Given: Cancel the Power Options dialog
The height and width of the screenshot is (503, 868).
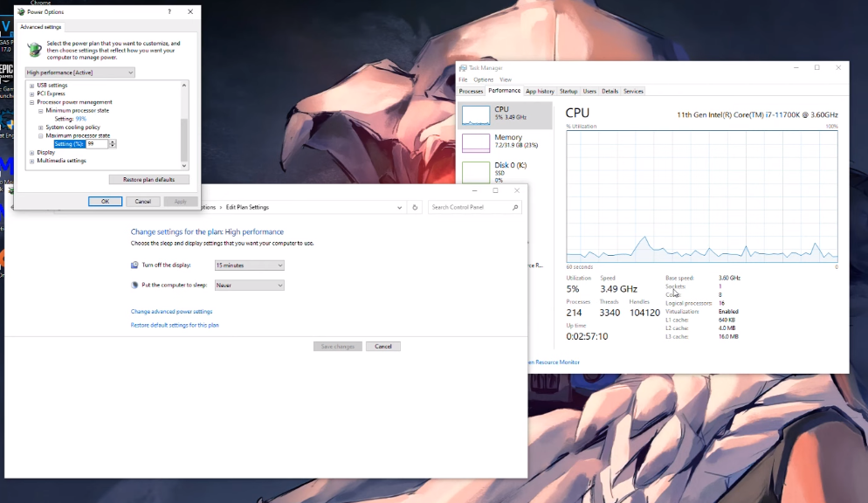Looking at the screenshot, I should tap(143, 202).
